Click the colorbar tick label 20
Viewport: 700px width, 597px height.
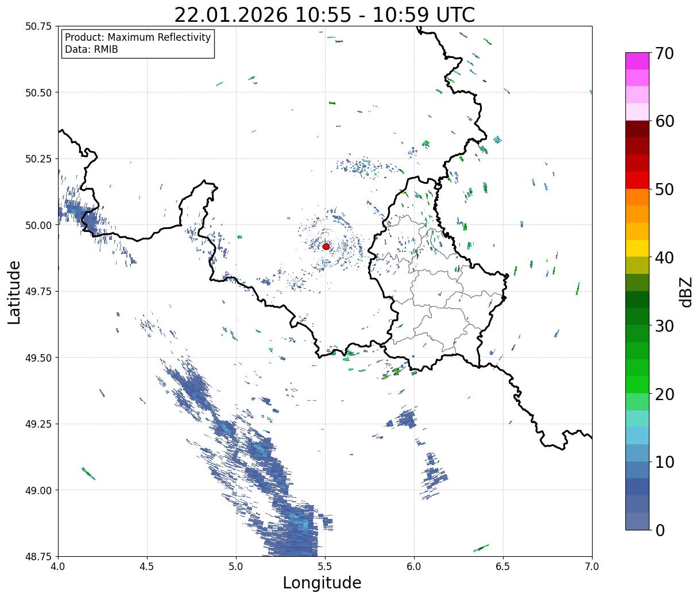664,394
